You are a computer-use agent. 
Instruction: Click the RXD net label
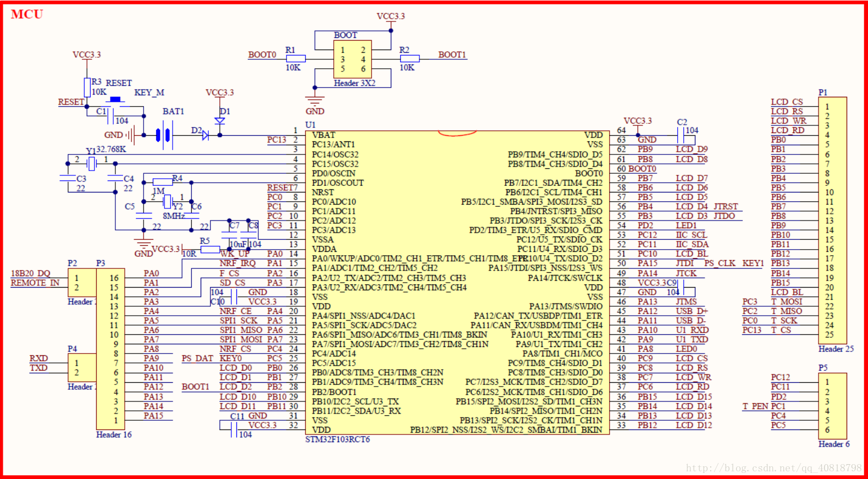(x=38, y=359)
